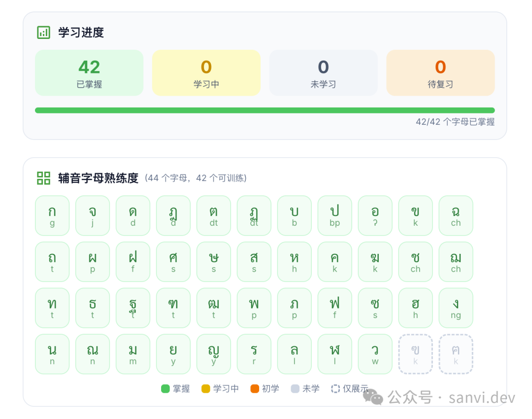The image size is (532, 419).
Task: Toggle the display-only ฤ letter tile
Action: point(415,354)
